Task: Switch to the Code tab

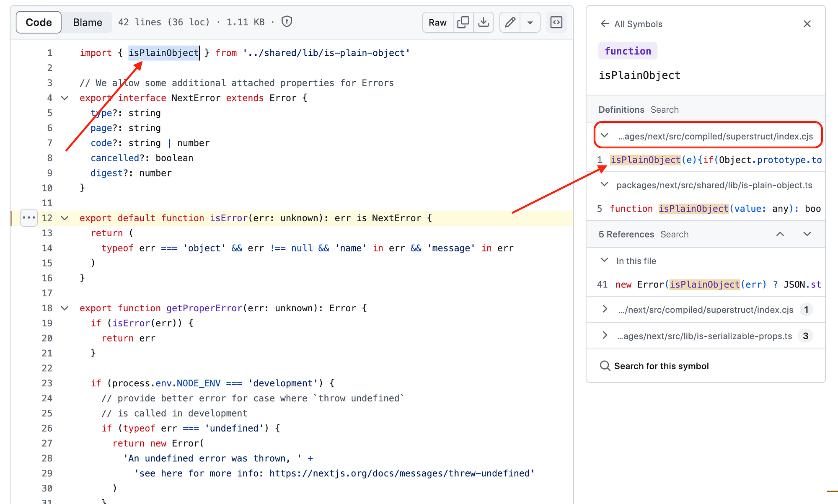Action: click(x=39, y=22)
